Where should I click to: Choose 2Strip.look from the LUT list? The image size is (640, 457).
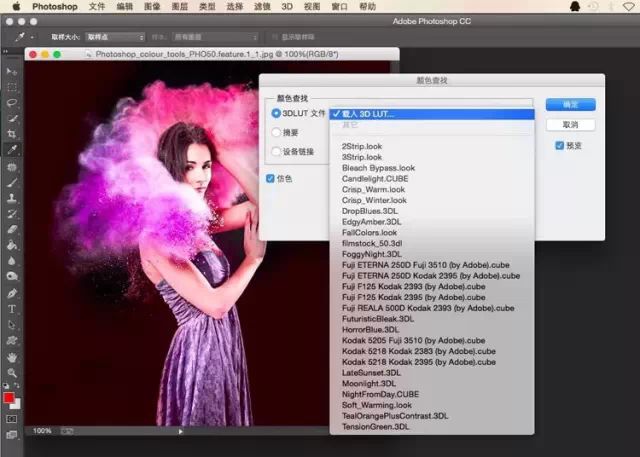click(432, 146)
